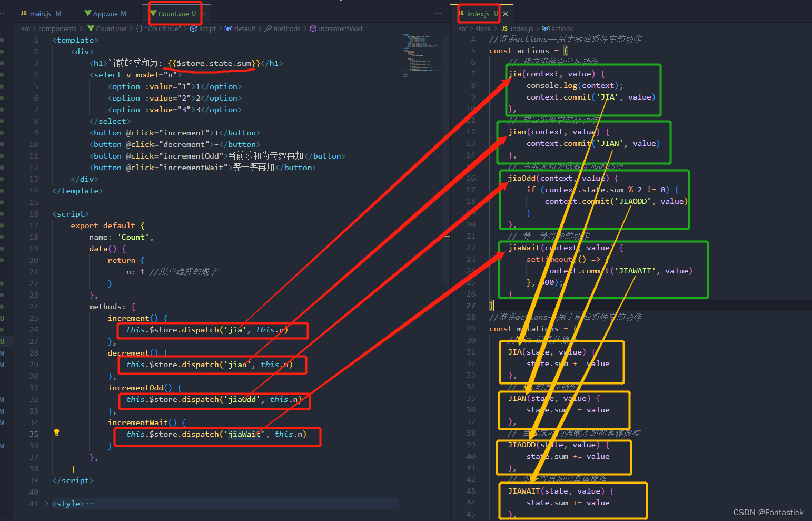
Task: Click 'export default {' on line 17
Action: point(107,225)
